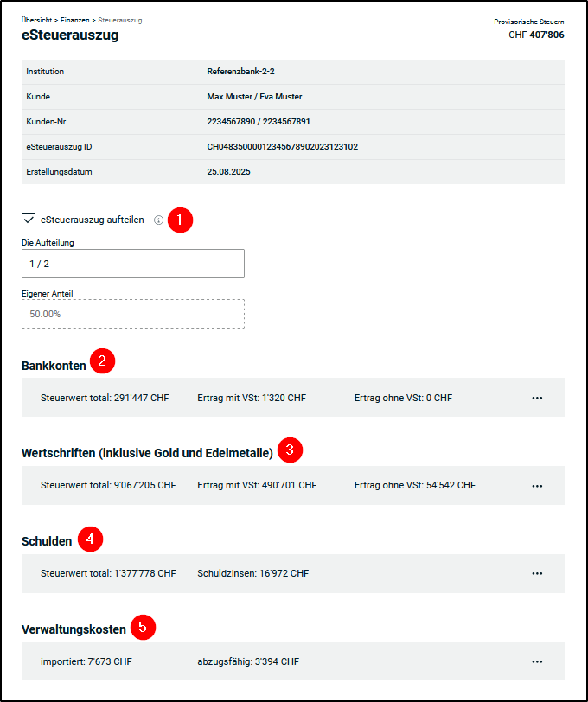Open the Bankkonten three-dot menu
Viewport: 588px width, 702px height.
[537, 398]
